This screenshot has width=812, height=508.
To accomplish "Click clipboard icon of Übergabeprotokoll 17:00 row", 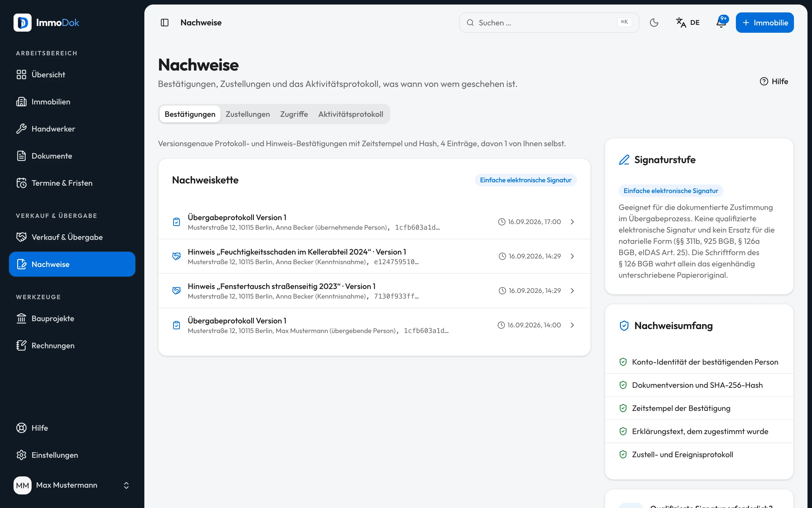I will coord(176,222).
